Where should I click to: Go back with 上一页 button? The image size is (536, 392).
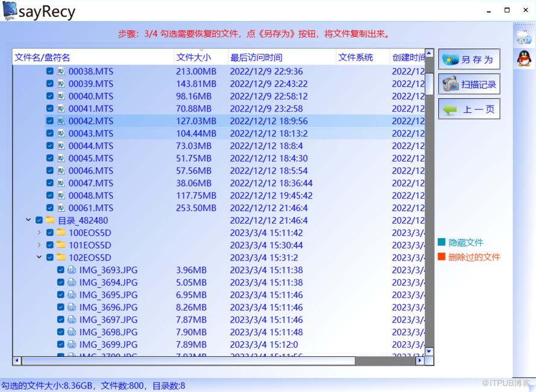point(469,109)
